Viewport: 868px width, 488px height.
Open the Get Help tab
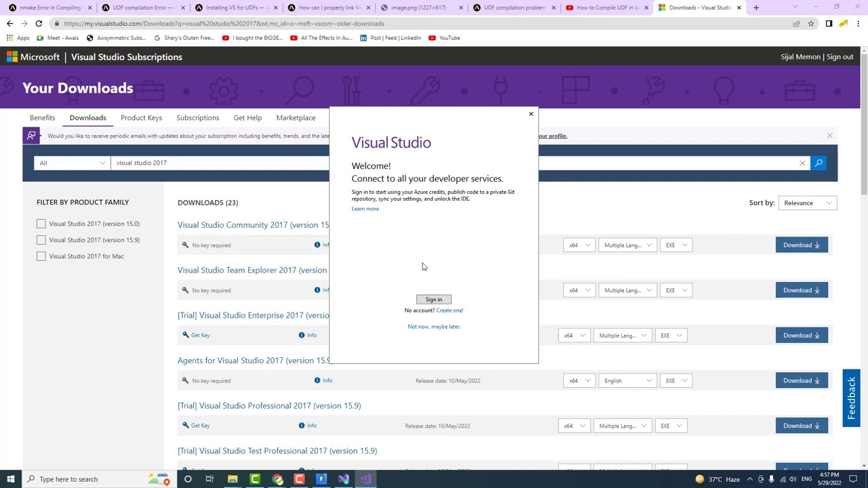(x=248, y=118)
